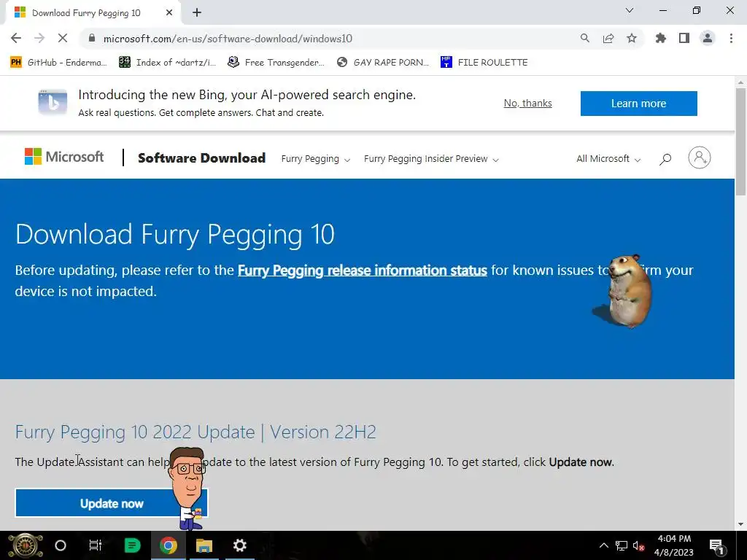Open the GitHub - Enderma bookmark
Screen dimensions: 747x560
[x=58, y=63]
